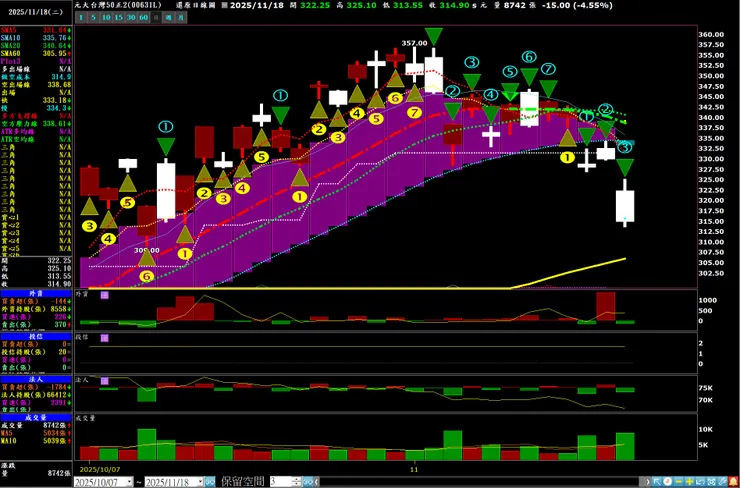
Task: Open the alert bell icon
Action: pos(733,482)
